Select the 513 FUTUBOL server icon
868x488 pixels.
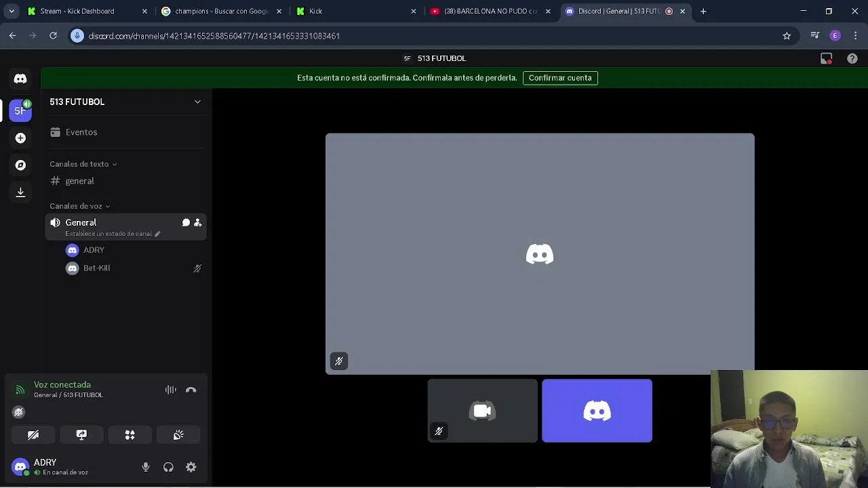click(20, 110)
